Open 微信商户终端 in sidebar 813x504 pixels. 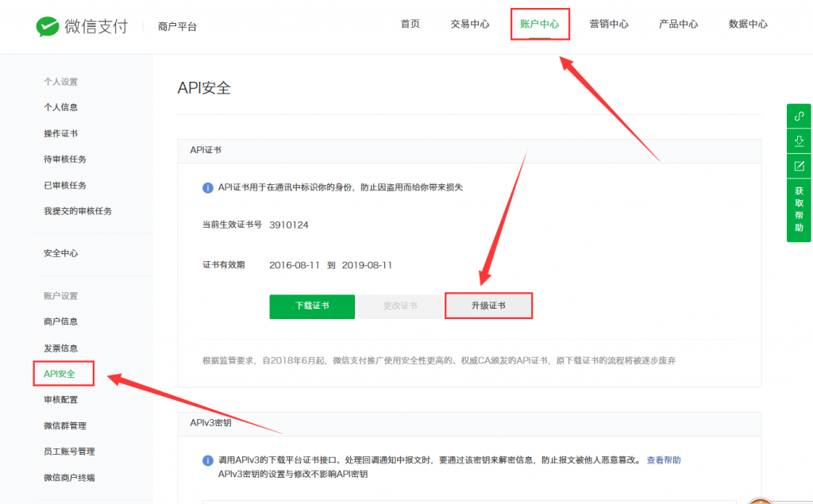(x=69, y=478)
